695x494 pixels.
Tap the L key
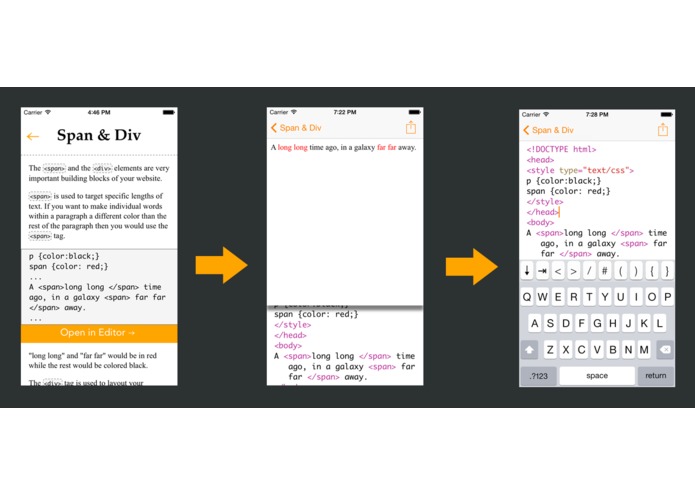pyautogui.click(x=660, y=323)
